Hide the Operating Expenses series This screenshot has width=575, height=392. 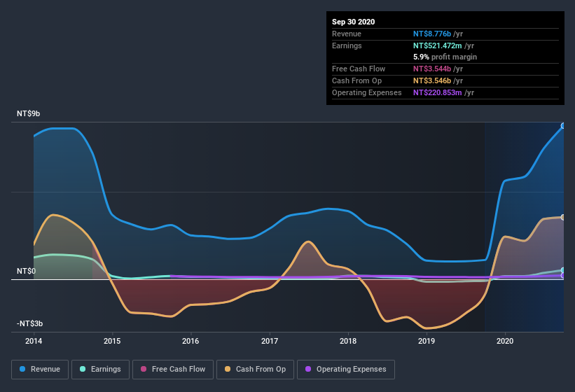(346, 370)
